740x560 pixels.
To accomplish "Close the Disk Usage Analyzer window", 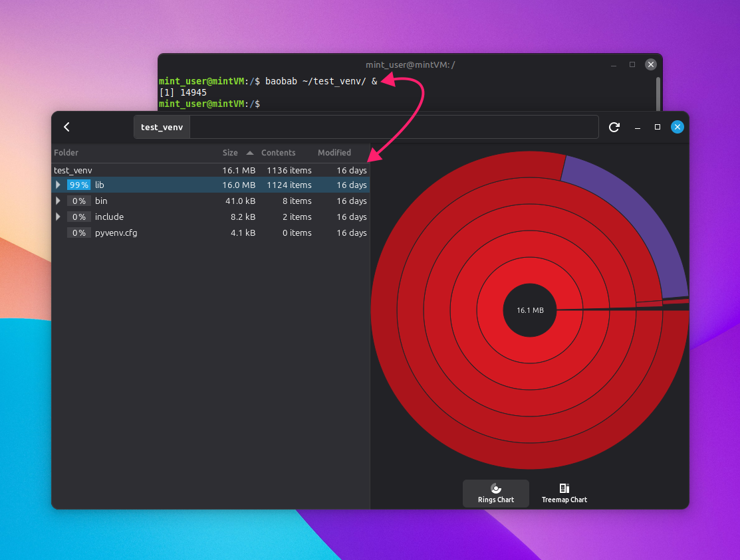I will point(678,127).
